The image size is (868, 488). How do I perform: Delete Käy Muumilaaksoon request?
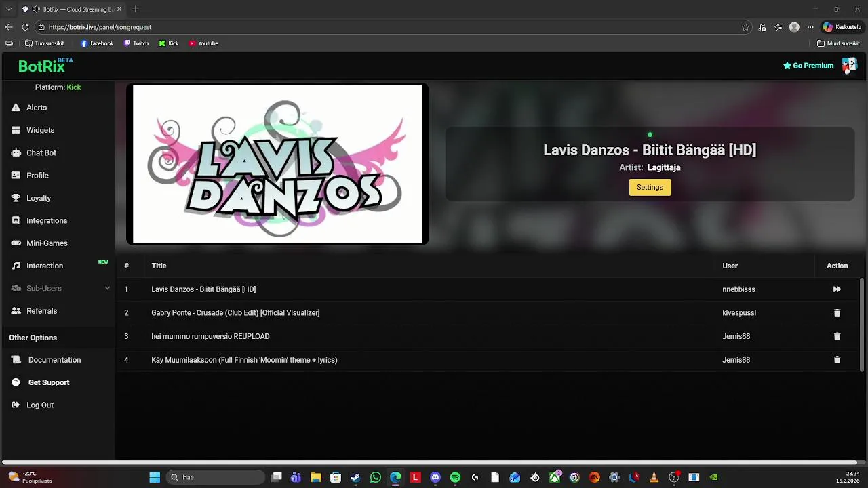(837, 360)
